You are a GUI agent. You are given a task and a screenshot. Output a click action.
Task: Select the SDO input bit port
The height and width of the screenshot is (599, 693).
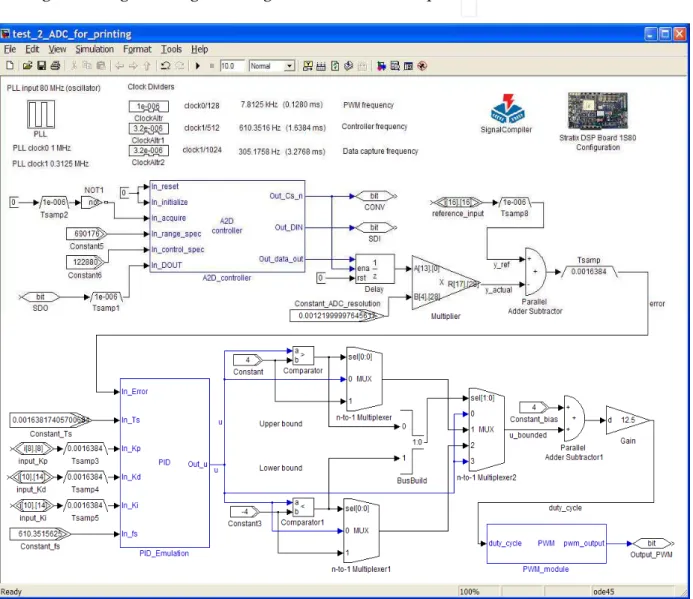pyautogui.click(x=40, y=297)
